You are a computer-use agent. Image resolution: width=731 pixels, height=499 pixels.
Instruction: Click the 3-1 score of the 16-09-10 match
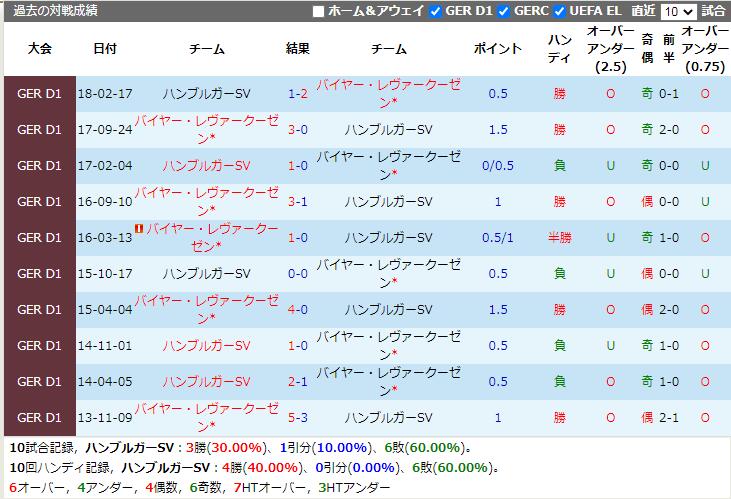pos(297,202)
